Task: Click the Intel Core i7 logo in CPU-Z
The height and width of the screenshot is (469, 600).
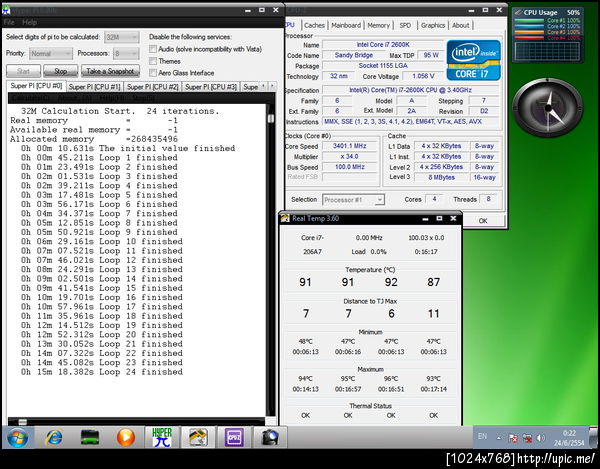Action: (473, 60)
